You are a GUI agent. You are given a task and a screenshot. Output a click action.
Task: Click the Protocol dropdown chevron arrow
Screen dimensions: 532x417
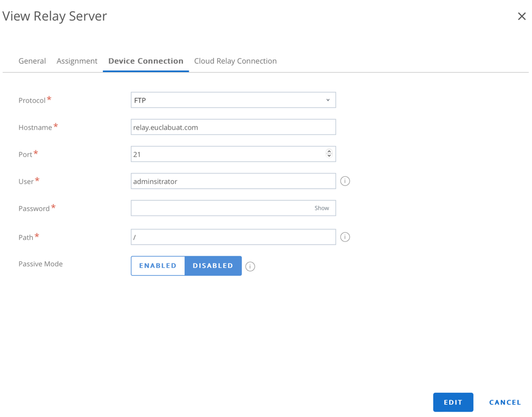(328, 100)
